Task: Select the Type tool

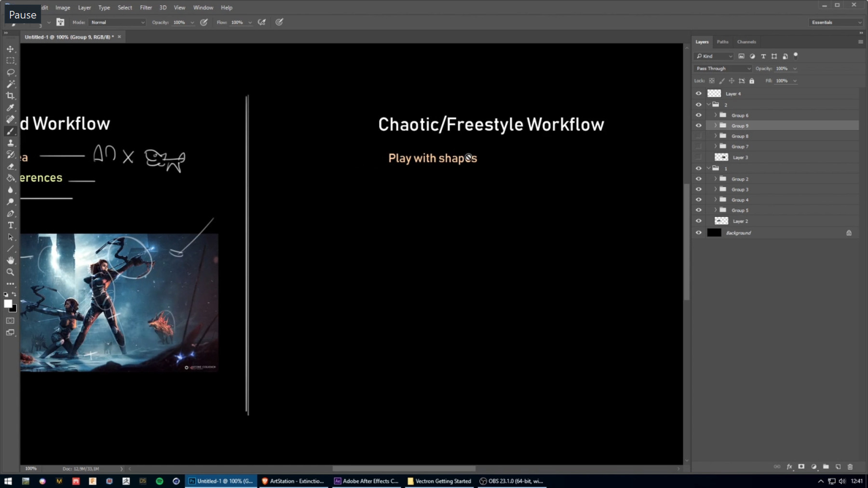Action: (10, 225)
